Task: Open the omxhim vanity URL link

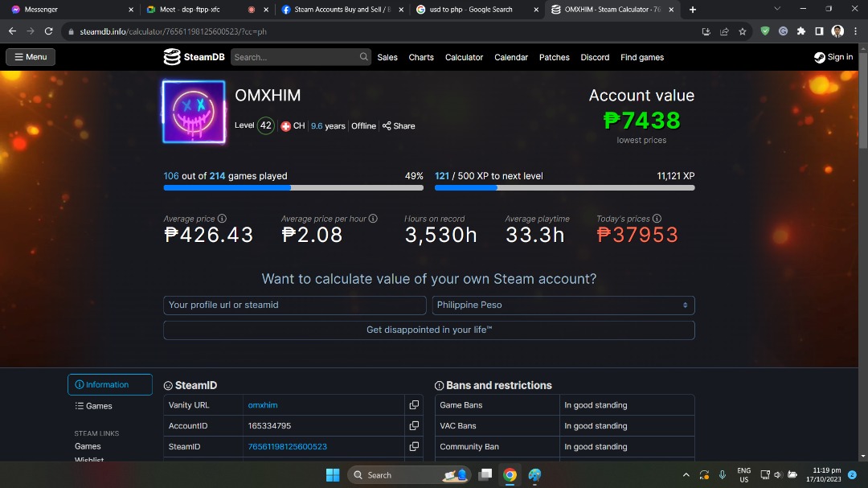Action: click(263, 405)
